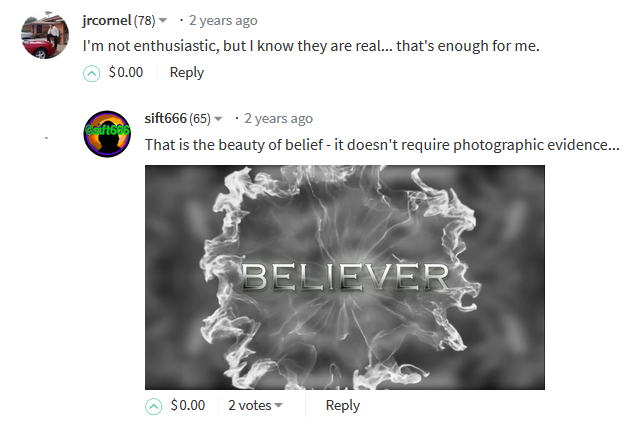Open sift666's 2 years ago timestamp permalink

tap(278, 119)
